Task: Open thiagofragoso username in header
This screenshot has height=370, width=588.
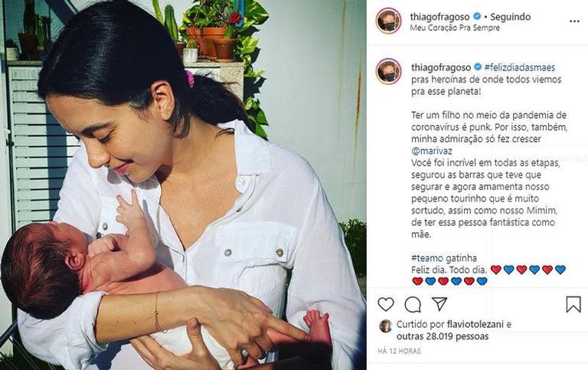Action: pyautogui.click(x=440, y=17)
